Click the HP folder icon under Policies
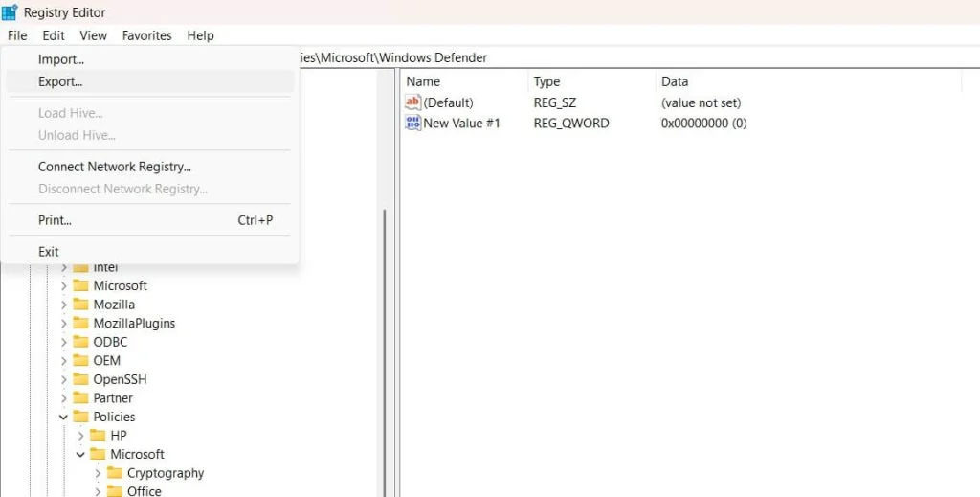The width and height of the screenshot is (980, 497). (98, 436)
